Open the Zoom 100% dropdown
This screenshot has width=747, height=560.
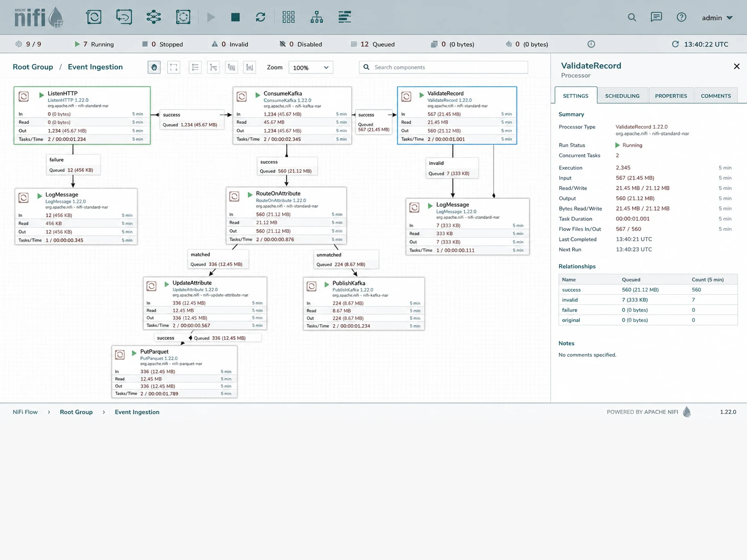click(311, 67)
